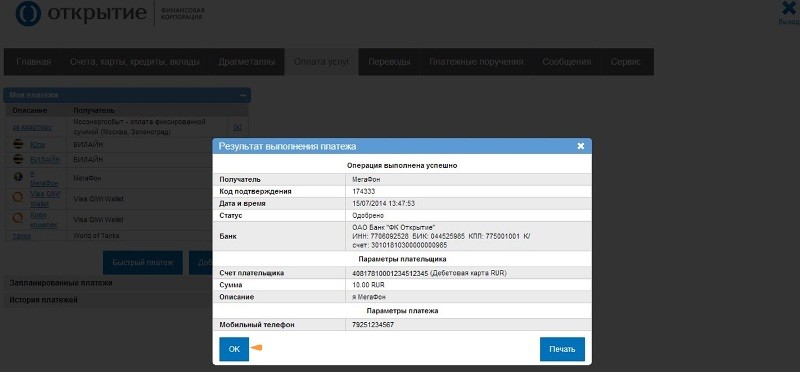Open the Сообщения tab
The width and height of the screenshot is (800, 372).
(x=567, y=62)
